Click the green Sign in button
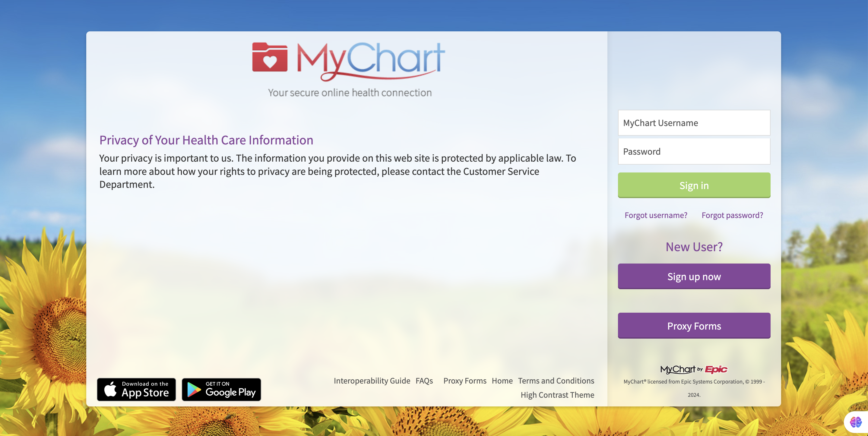 pyautogui.click(x=694, y=185)
